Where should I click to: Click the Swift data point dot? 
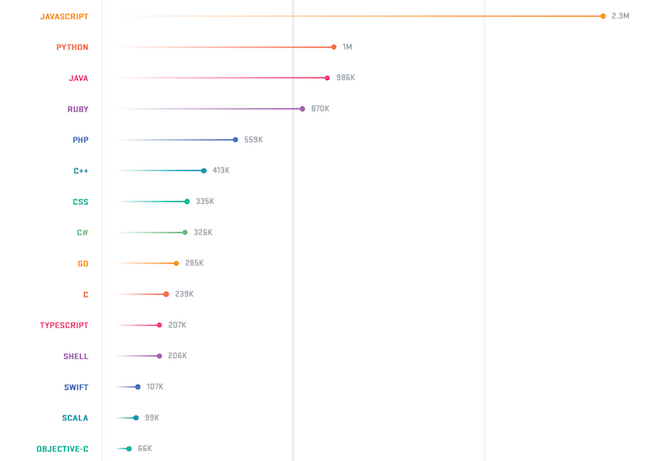coord(138,387)
